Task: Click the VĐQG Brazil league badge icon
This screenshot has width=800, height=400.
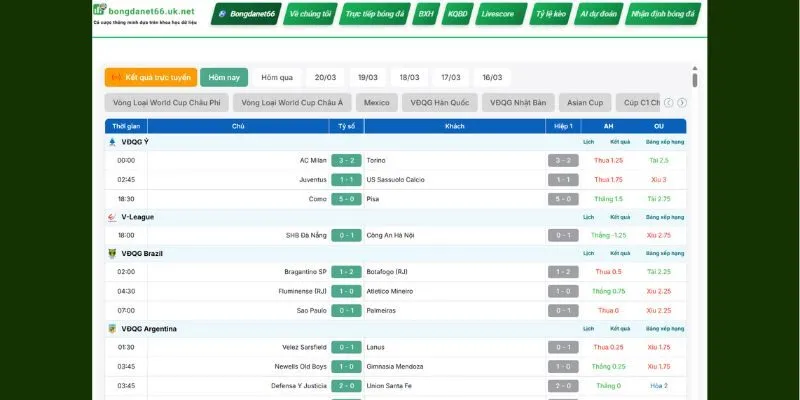Action: tap(112, 253)
